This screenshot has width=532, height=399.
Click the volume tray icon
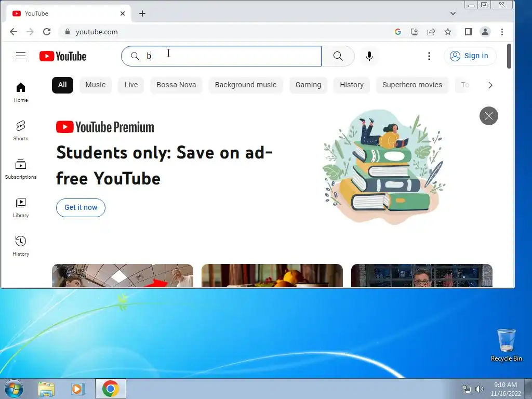(480, 389)
